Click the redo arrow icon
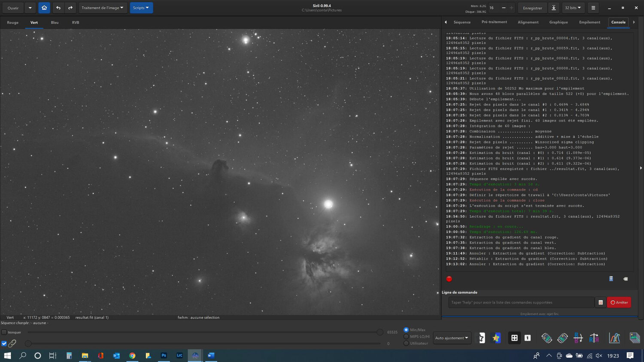 tap(70, 8)
